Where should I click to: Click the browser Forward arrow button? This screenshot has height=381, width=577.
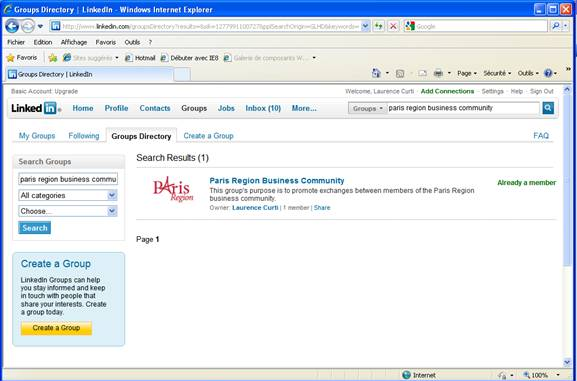(28, 26)
